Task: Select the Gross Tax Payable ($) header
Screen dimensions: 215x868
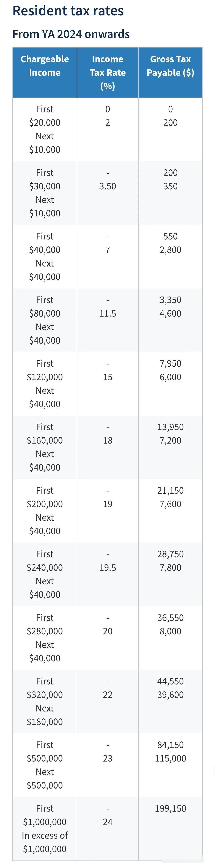Action: pos(170,66)
